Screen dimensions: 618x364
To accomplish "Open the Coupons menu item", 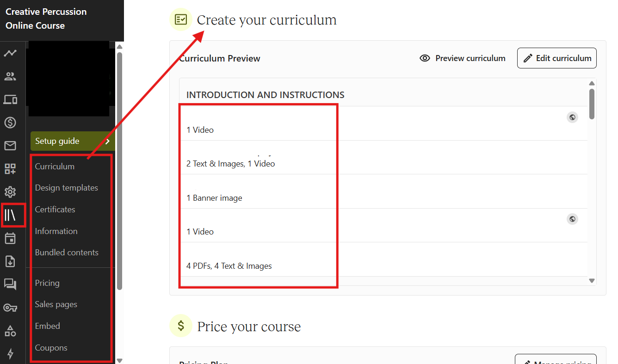I will click(x=51, y=347).
